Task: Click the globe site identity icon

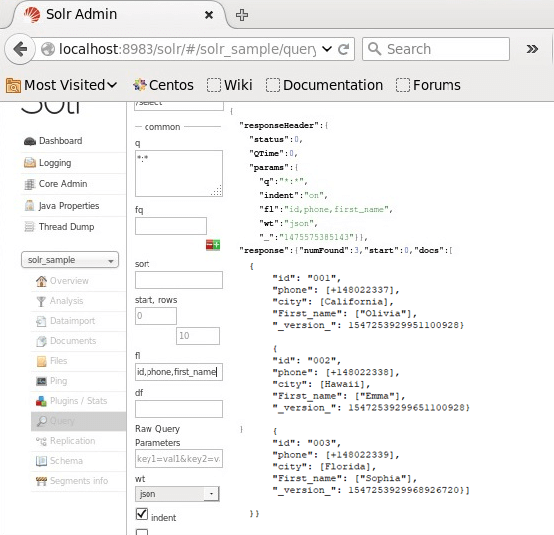Action: click(x=48, y=49)
